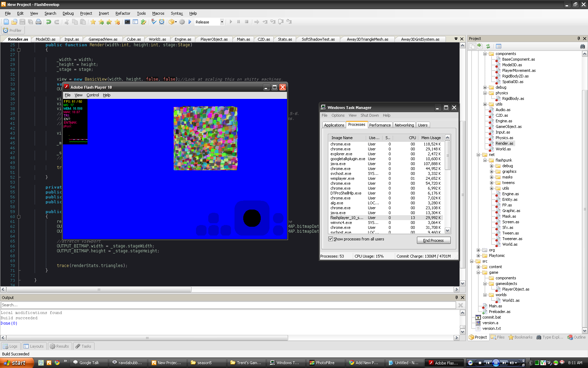Select the Clear Bookmarks star icon
Screen dimensions: 588x368
[117, 22]
